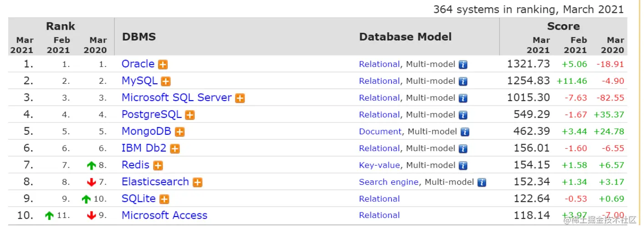
Task: Follow Relational link in Microsoft Access row
Action: 379,216
